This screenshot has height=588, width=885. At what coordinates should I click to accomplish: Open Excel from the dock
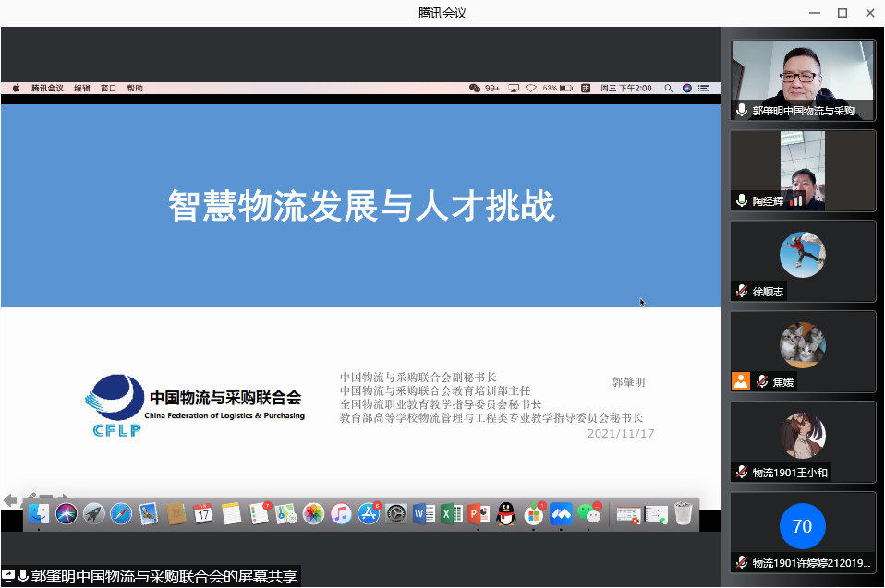[451, 514]
